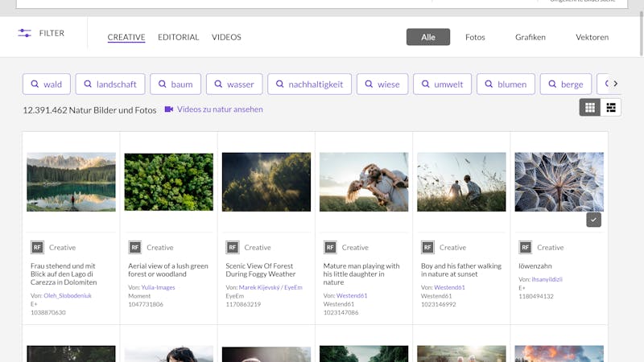Image resolution: width=644 pixels, height=362 pixels.
Task: Search the related keyword wasser
Action: pos(234,84)
